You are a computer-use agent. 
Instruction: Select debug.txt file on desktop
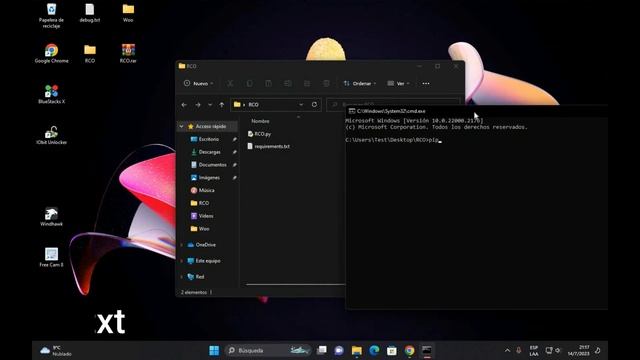(x=89, y=13)
